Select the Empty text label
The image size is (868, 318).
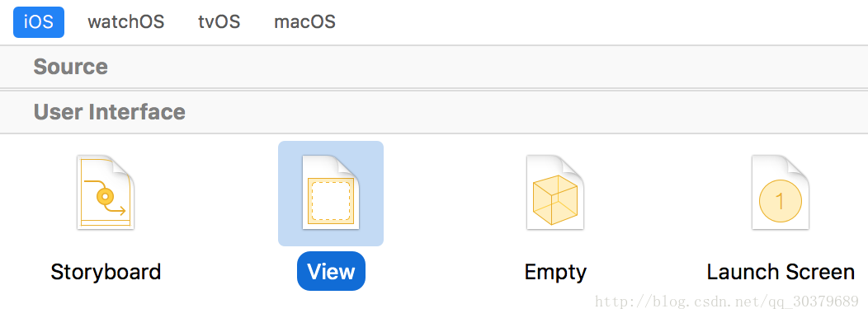click(x=555, y=272)
